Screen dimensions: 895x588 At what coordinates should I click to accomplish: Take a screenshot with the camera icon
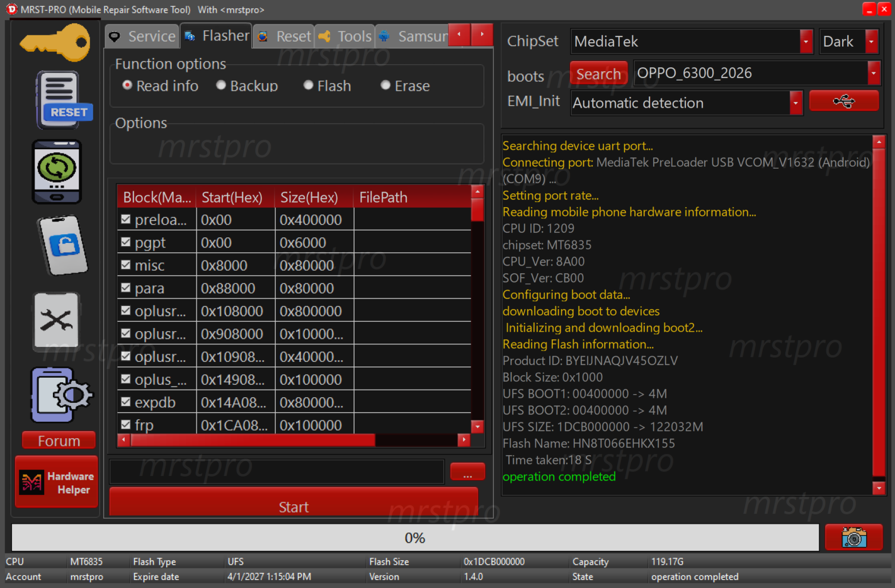(853, 538)
